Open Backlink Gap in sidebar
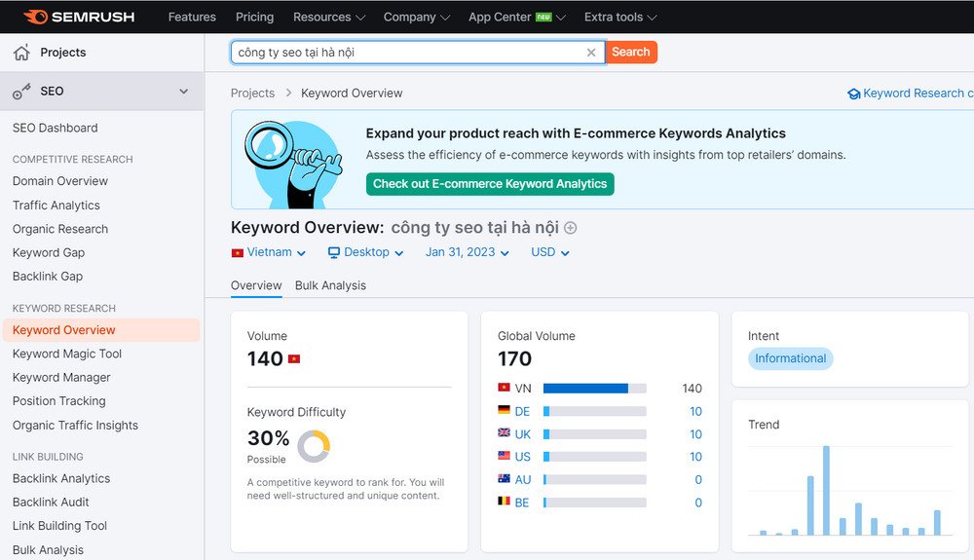974x560 pixels. 47,277
